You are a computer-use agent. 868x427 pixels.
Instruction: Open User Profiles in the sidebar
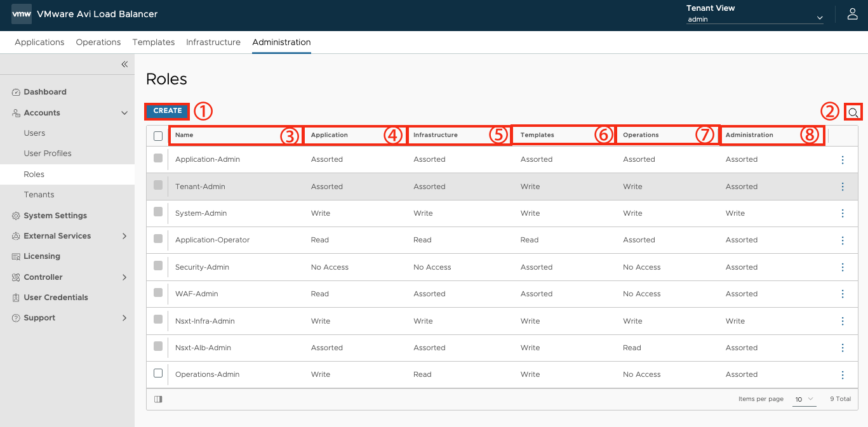48,154
